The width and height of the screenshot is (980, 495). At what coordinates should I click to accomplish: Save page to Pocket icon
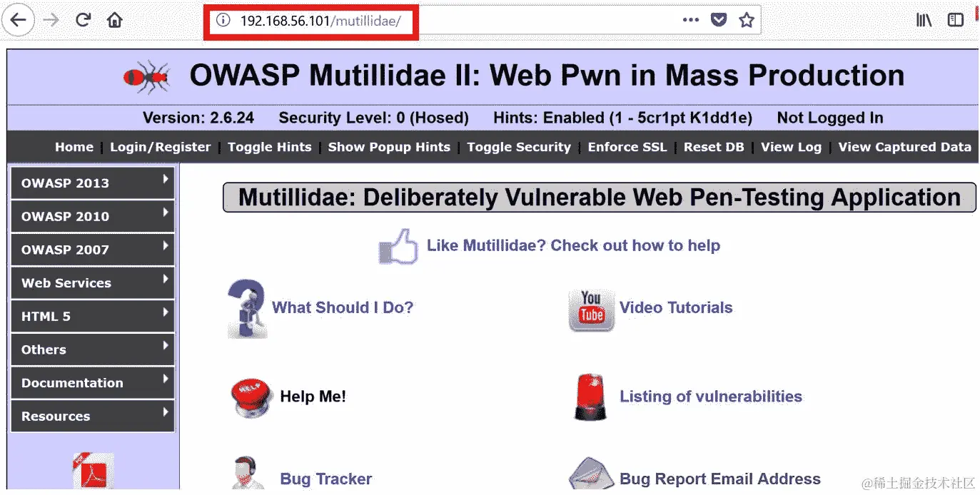(719, 20)
